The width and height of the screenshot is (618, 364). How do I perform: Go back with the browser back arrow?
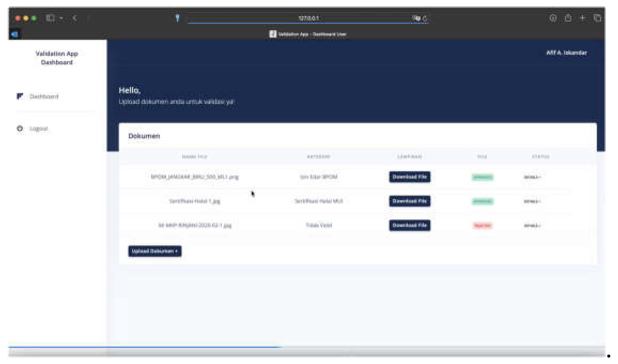75,18
